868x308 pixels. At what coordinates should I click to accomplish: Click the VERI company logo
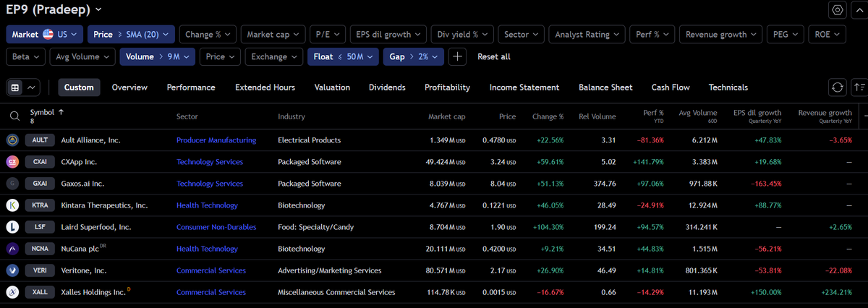pos(12,270)
